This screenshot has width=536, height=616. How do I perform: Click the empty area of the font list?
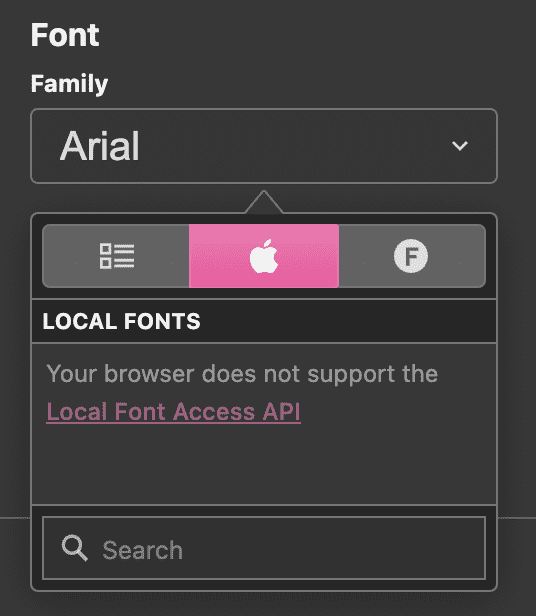pos(264,466)
